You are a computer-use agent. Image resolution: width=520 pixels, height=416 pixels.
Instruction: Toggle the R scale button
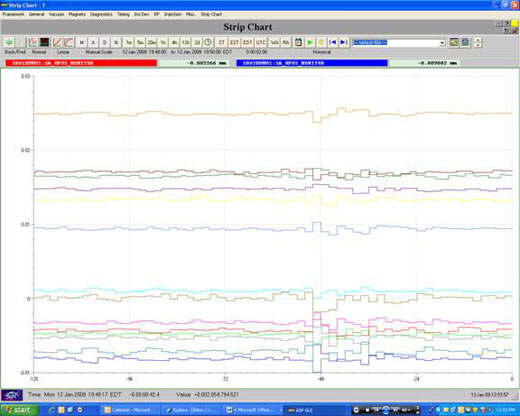pos(116,42)
